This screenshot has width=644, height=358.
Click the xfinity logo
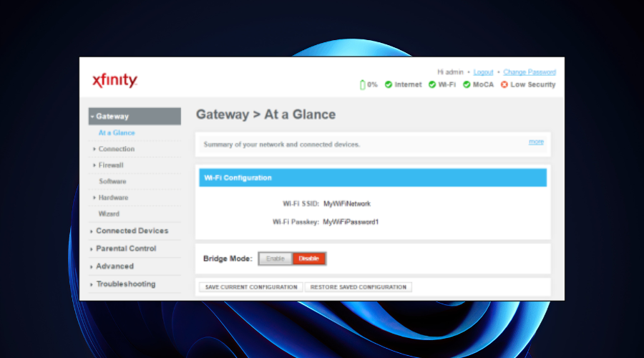(x=114, y=80)
